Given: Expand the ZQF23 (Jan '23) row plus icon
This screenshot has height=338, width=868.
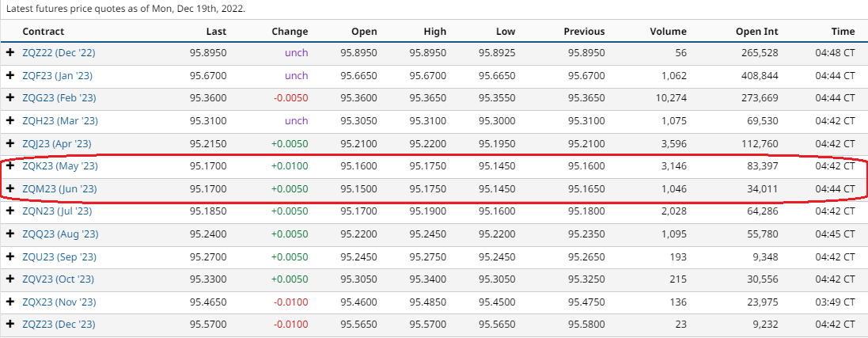Looking at the screenshot, I should 10,76.
